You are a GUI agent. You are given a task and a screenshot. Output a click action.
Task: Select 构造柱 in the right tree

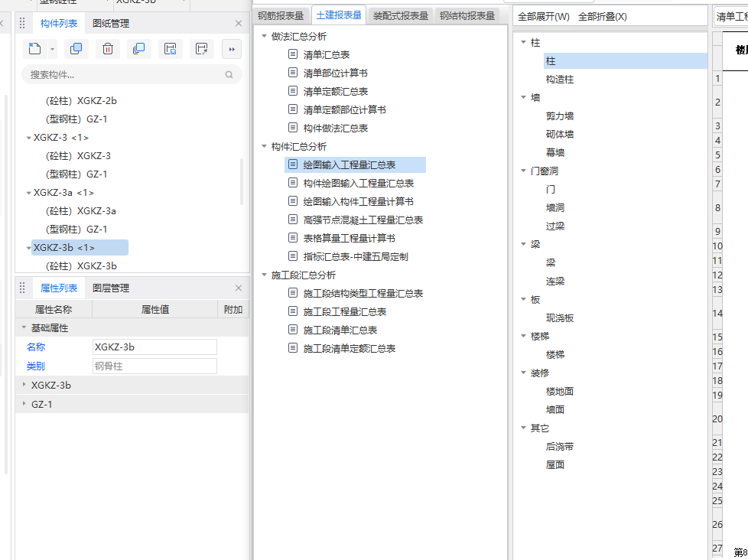[x=560, y=80]
